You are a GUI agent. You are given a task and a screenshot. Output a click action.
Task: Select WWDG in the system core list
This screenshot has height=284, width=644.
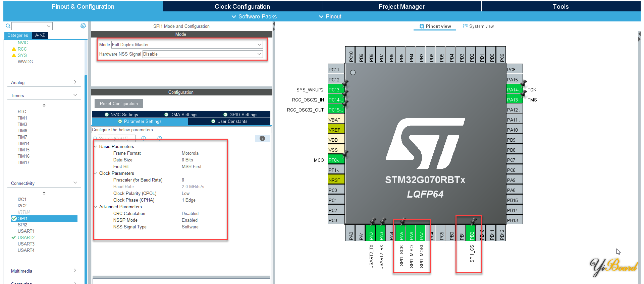pyautogui.click(x=25, y=62)
